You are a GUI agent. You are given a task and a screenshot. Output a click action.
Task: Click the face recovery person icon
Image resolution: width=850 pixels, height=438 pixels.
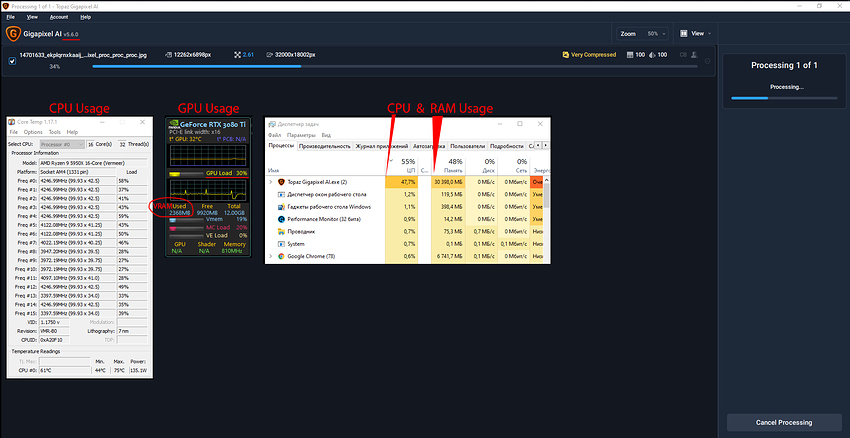click(x=694, y=55)
